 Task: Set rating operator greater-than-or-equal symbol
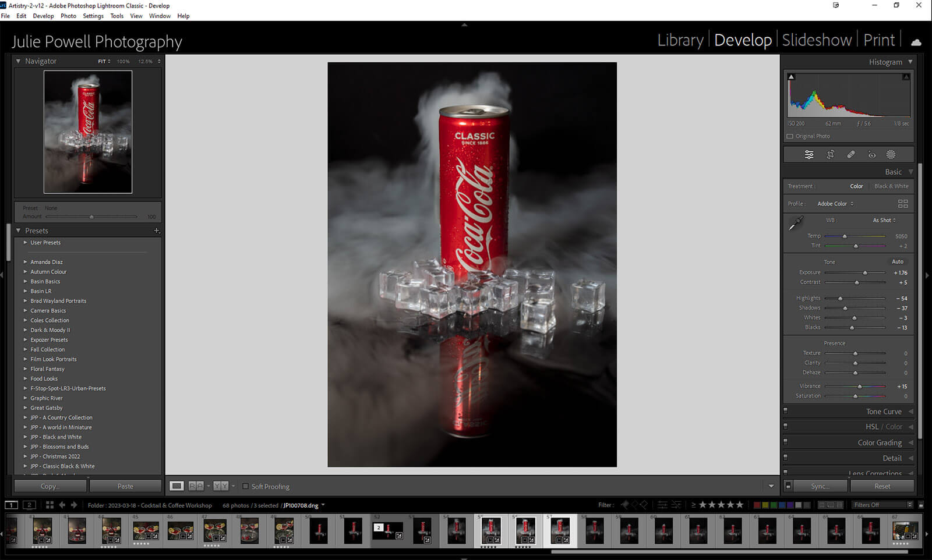pos(693,505)
